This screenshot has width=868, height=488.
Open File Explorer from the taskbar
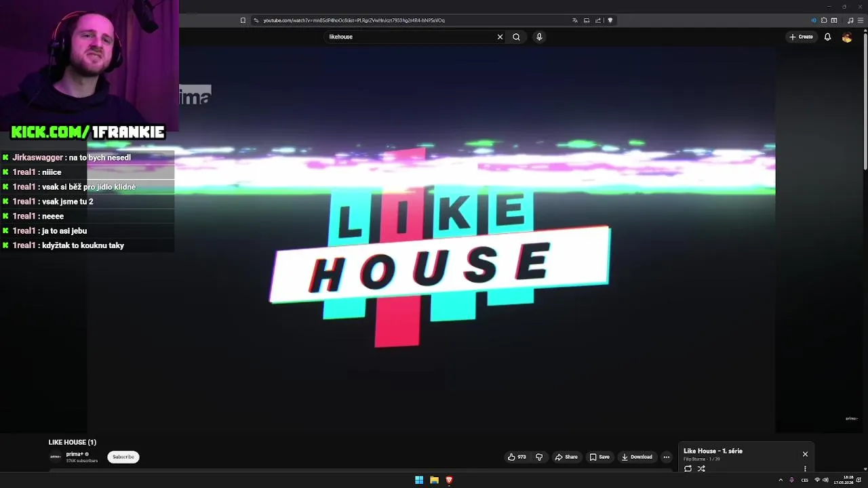434,481
